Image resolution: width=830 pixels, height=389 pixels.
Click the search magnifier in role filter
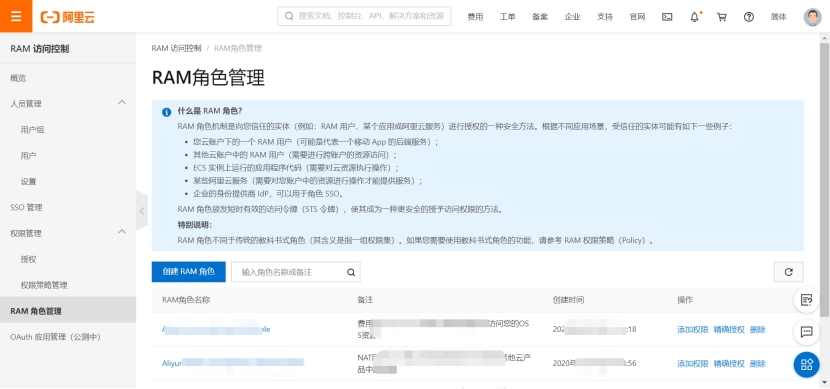click(x=351, y=272)
